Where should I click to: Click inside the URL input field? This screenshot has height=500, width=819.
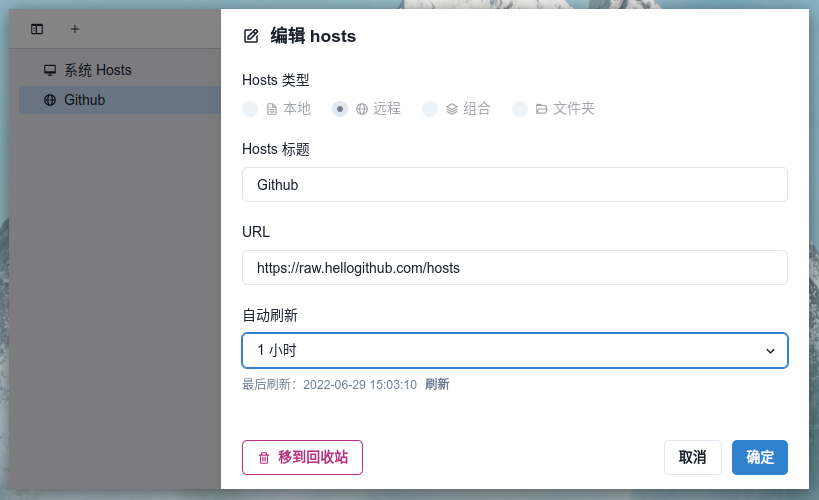tap(514, 268)
